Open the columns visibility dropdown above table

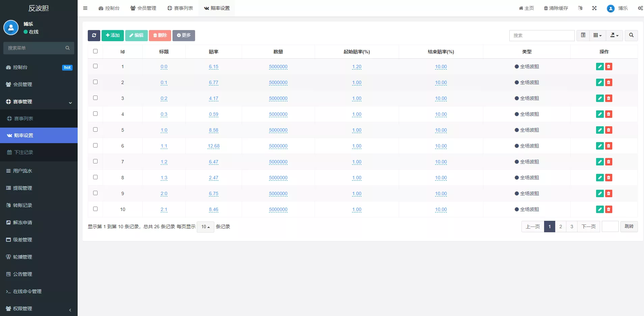[x=598, y=35]
